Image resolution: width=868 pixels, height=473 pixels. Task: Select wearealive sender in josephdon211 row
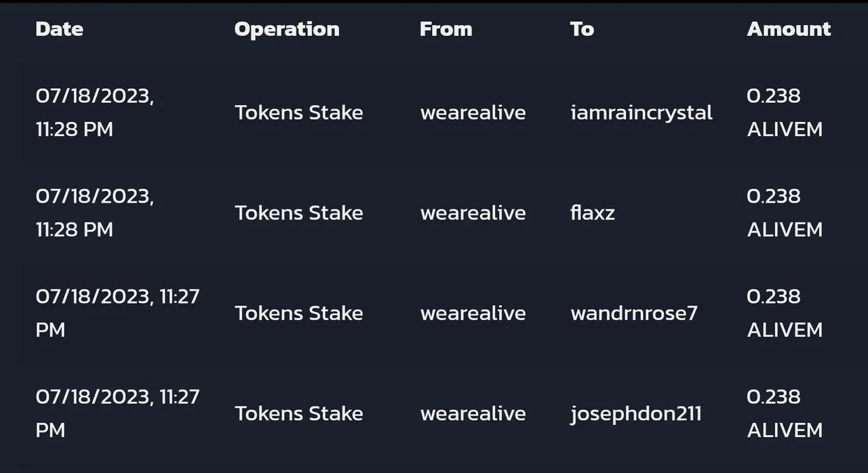tap(473, 413)
